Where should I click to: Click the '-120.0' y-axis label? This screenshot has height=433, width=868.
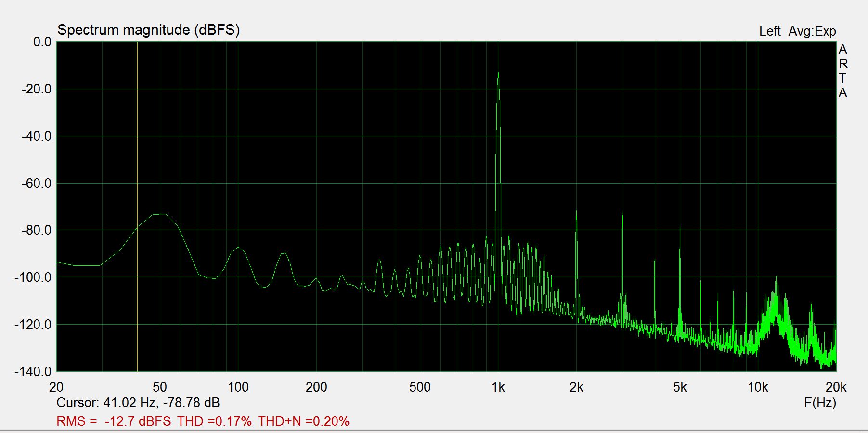point(33,325)
